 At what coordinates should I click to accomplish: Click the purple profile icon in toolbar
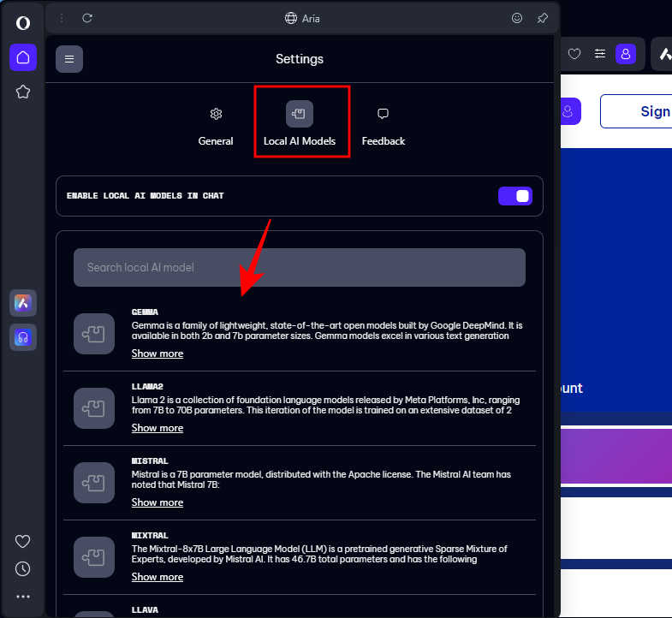point(626,54)
